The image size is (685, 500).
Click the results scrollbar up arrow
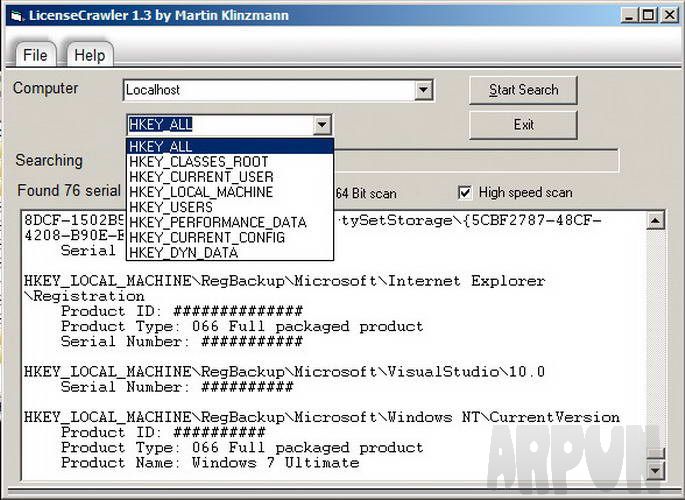pyautogui.click(x=655, y=221)
